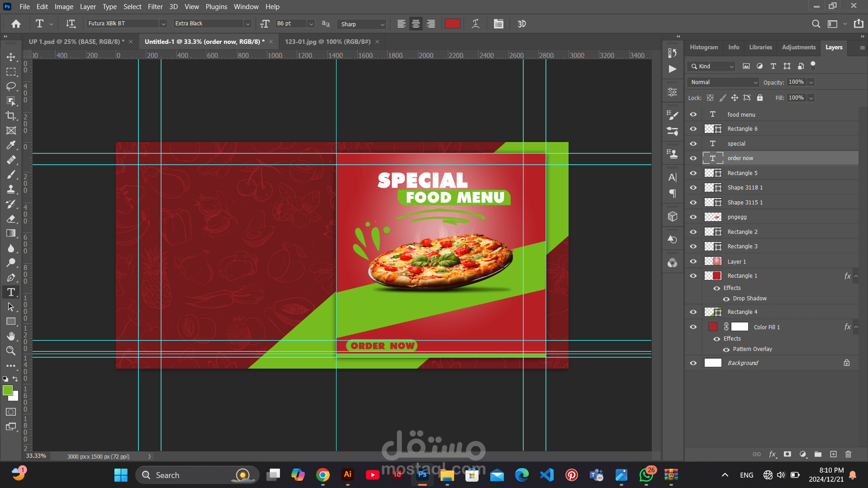868x488 pixels.
Task: Click the Create warped text icon
Action: coord(475,24)
